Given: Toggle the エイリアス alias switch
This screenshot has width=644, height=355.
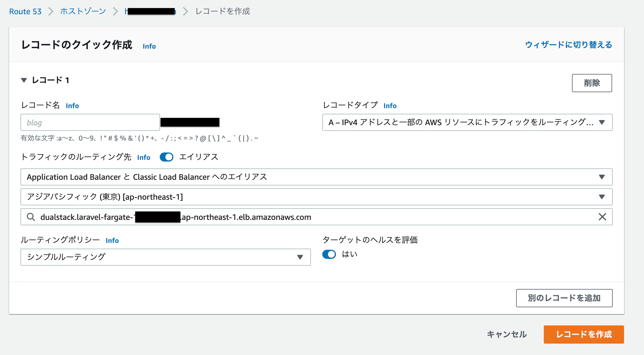Looking at the screenshot, I should tap(167, 157).
